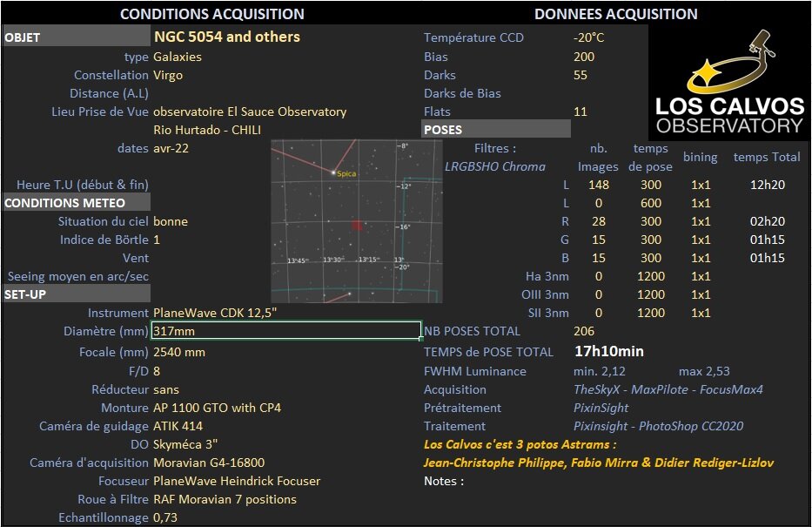Select the Echantillonnage value 0,73
The image size is (812, 527).
165,517
